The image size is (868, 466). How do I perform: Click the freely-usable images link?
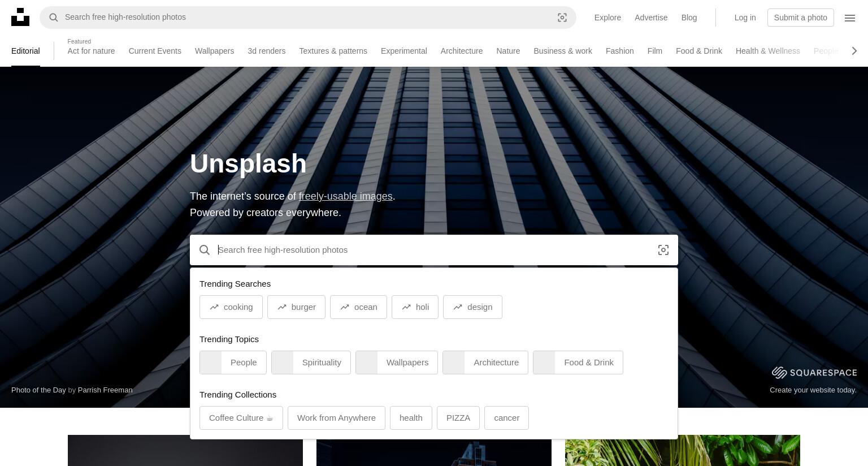click(345, 196)
